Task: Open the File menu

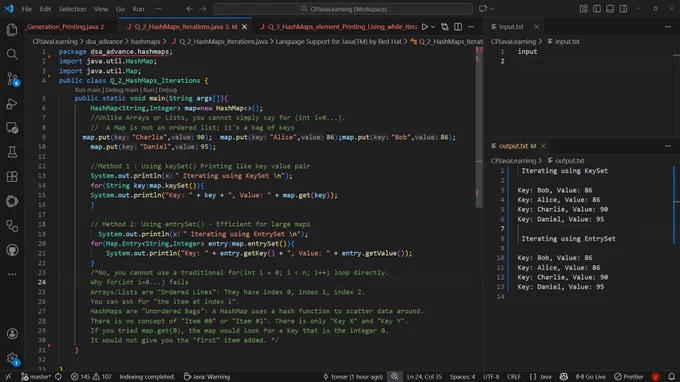Action: click(x=26, y=9)
